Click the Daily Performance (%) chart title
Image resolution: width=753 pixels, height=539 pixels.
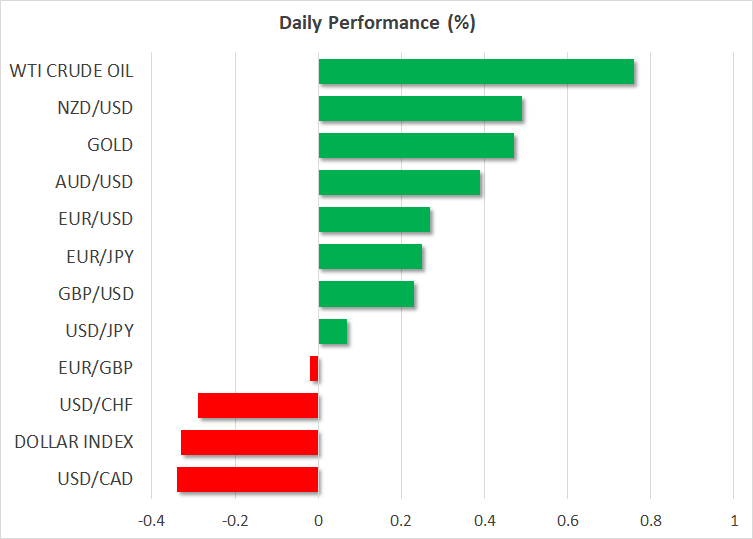click(x=376, y=22)
